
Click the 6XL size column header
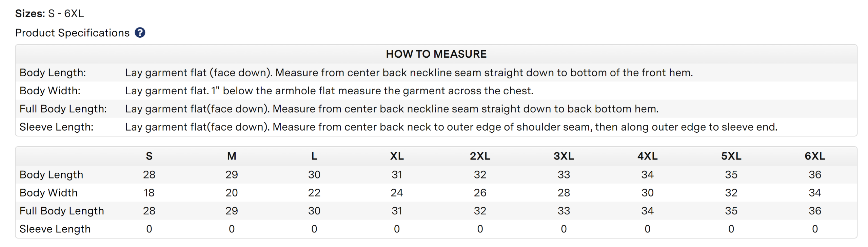[815, 156]
